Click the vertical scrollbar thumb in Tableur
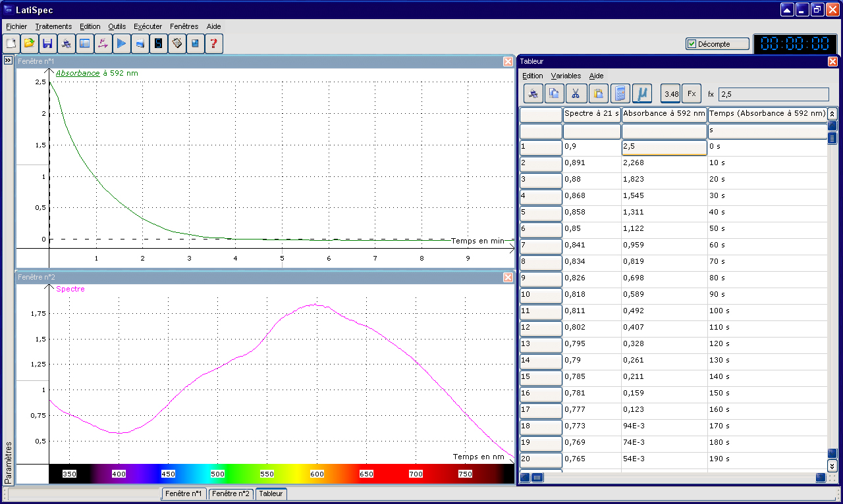Image resolution: width=843 pixels, height=504 pixels. pyautogui.click(x=832, y=138)
